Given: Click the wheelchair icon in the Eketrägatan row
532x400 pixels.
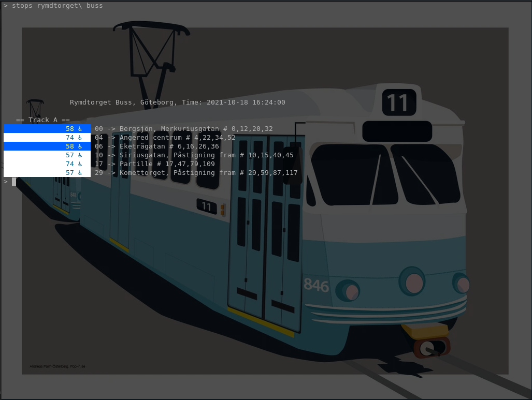Looking at the screenshot, I should point(80,146).
